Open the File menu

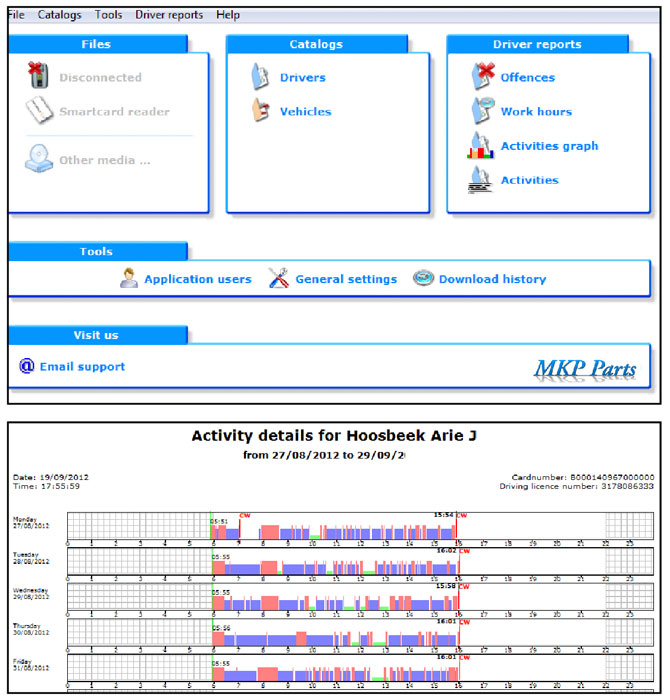click(x=16, y=15)
